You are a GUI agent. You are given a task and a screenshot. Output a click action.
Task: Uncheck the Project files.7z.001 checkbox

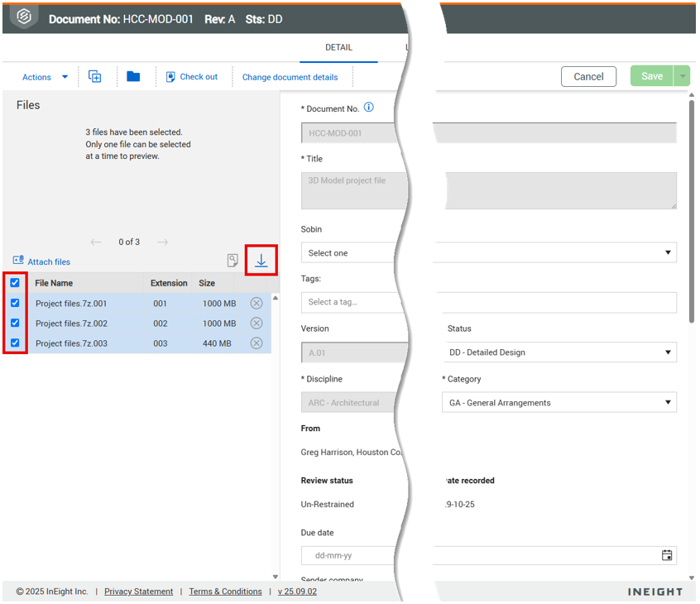(x=15, y=304)
